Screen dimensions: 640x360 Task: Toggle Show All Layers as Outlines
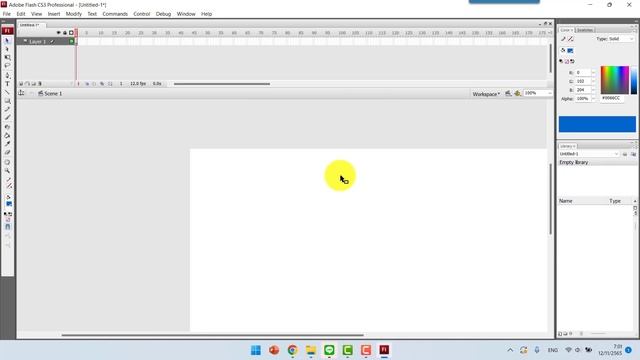point(71,33)
